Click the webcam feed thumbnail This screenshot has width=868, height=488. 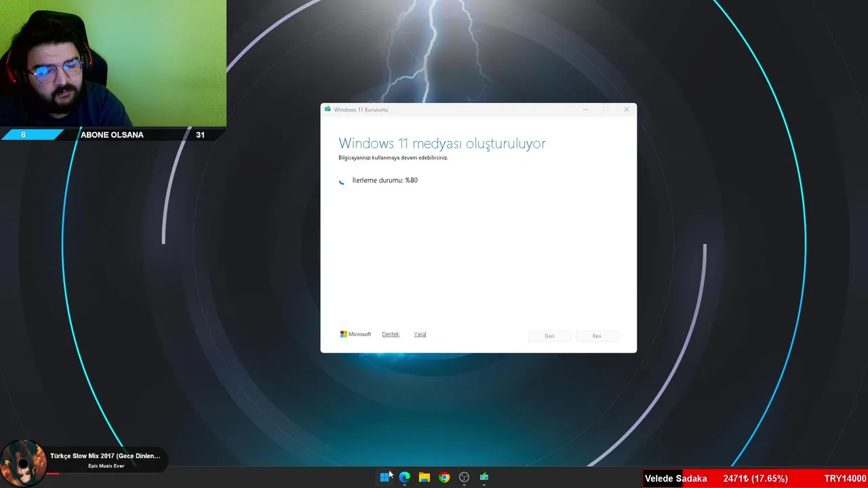(113, 63)
